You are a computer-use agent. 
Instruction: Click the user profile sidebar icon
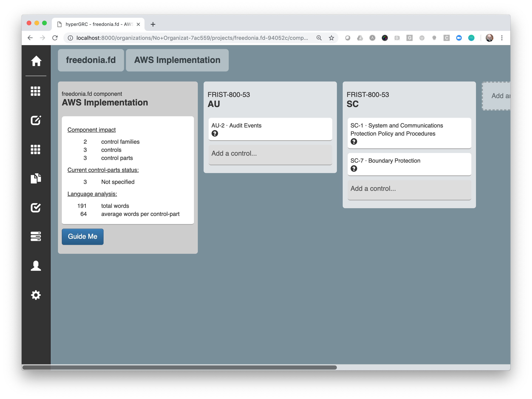tap(36, 266)
